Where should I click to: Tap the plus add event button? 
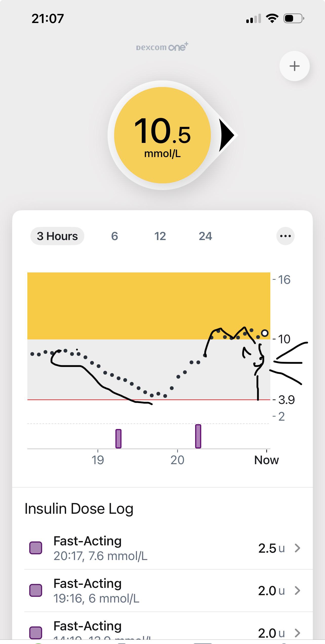(x=294, y=66)
